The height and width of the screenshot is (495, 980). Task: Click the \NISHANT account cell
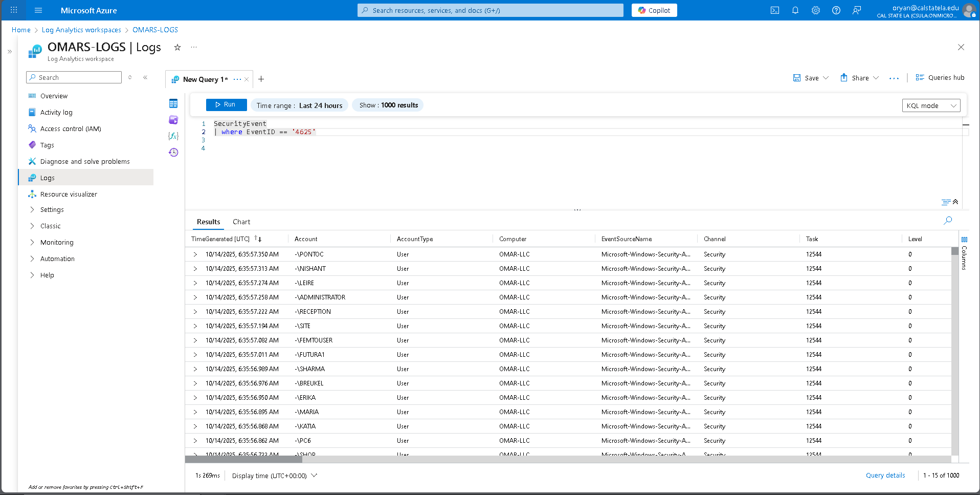tap(310, 269)
